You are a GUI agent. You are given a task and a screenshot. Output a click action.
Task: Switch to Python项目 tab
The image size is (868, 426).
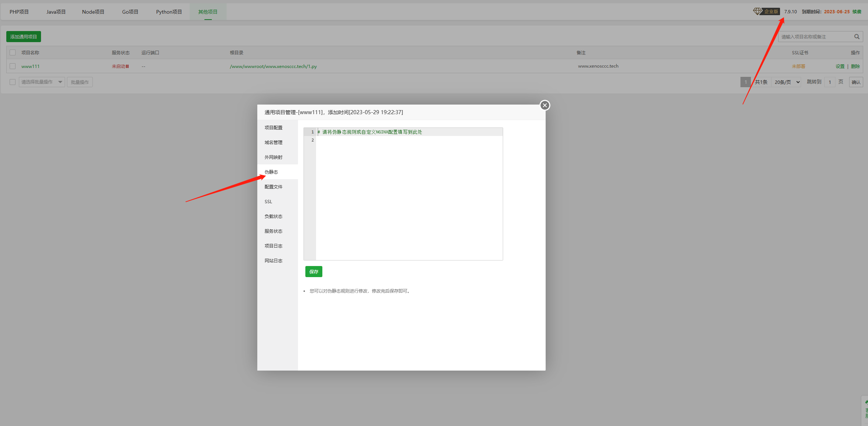169,12
